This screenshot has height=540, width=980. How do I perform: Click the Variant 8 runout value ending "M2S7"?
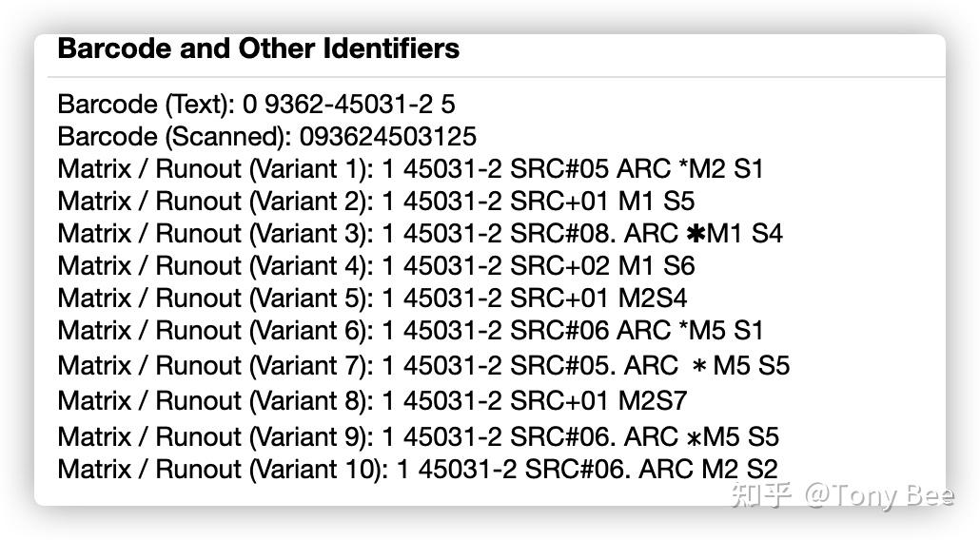click(x=535, y=400)
